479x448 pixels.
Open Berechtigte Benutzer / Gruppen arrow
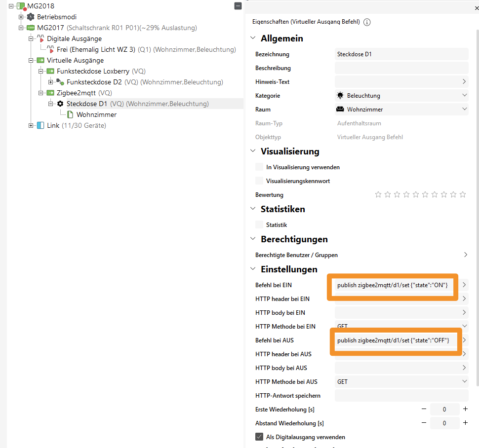465,255
